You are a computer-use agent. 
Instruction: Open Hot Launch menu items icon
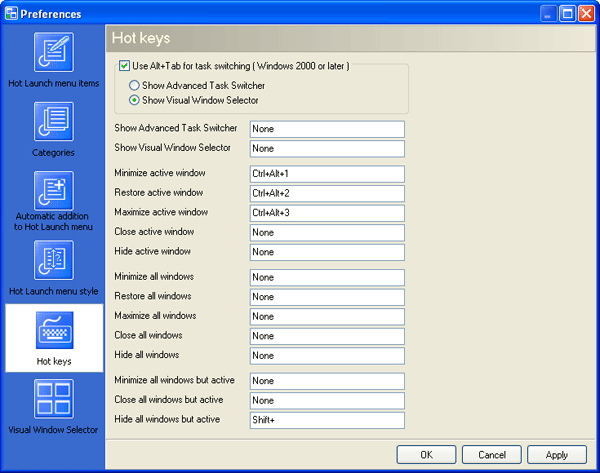[54, 52]
